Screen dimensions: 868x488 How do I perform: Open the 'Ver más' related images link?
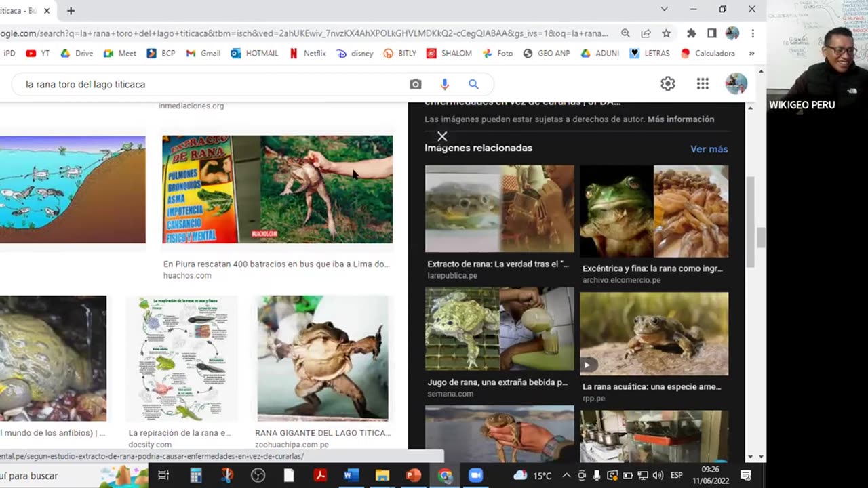pos(709,149)
